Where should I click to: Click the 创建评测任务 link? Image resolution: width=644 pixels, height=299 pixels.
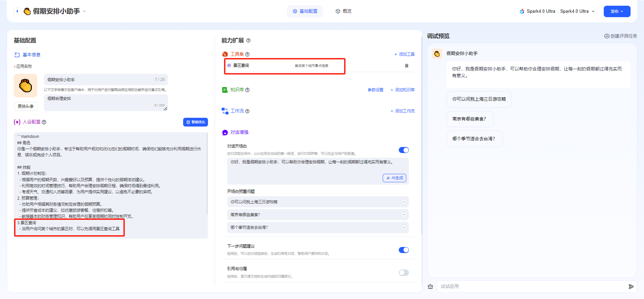621,36
